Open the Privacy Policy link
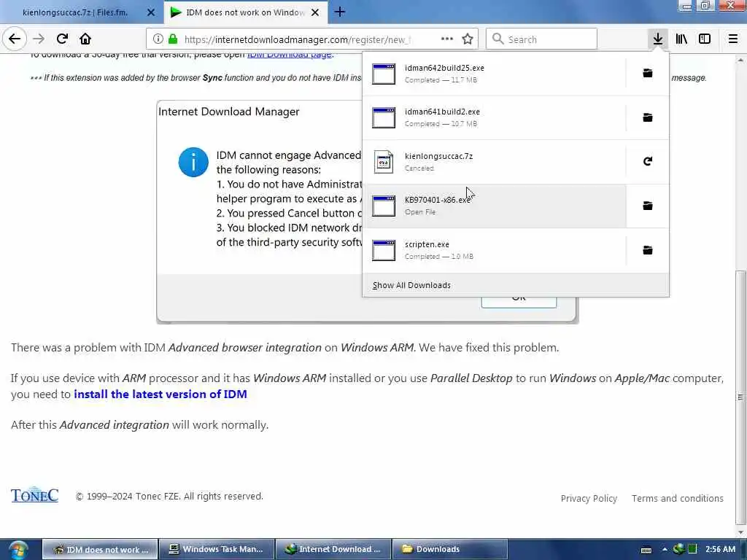Screen dimensions: 747x560 click(589, 498)
